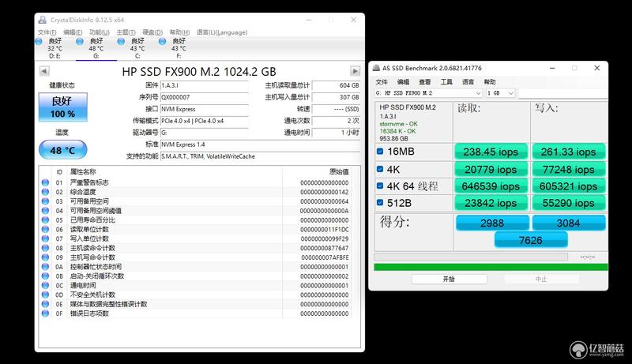Click status icon for attribute 08 主机读命令计数
The height and width of the screenshot is (364, 632).
(x=45, y=248)
